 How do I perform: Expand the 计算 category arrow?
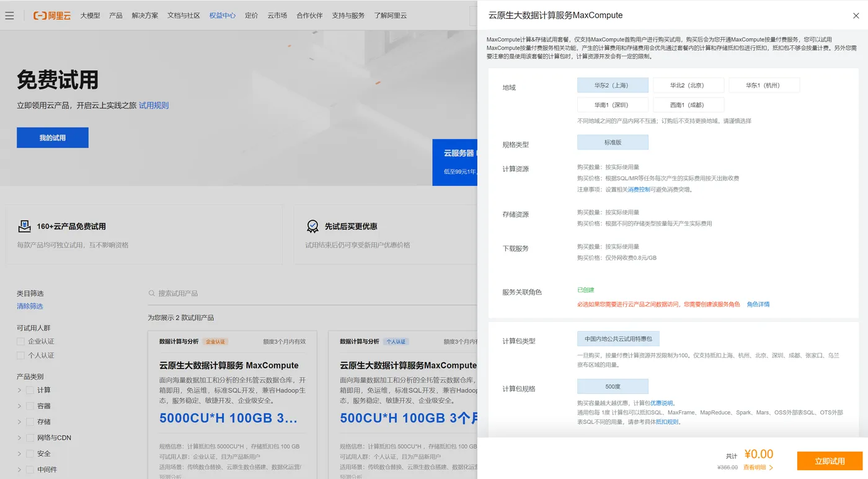pos(19,390)
